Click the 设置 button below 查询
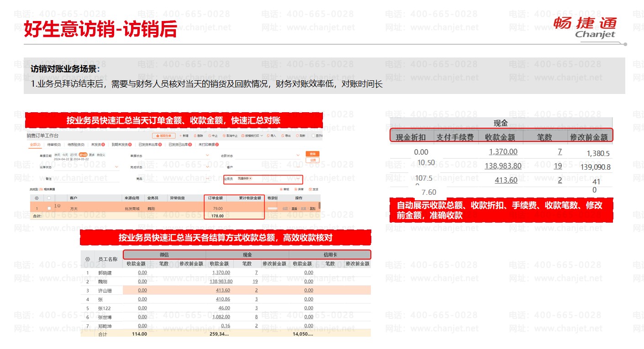The image size is (644, 349). tap(312, 160)
